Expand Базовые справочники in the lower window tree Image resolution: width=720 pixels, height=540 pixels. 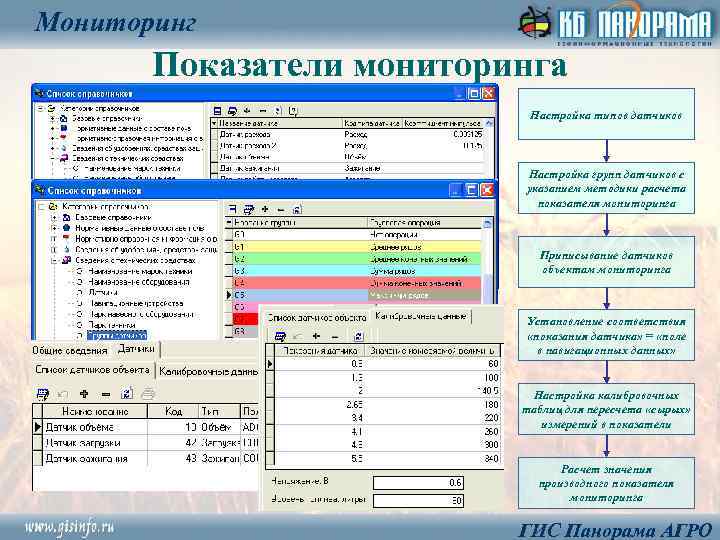54,217
